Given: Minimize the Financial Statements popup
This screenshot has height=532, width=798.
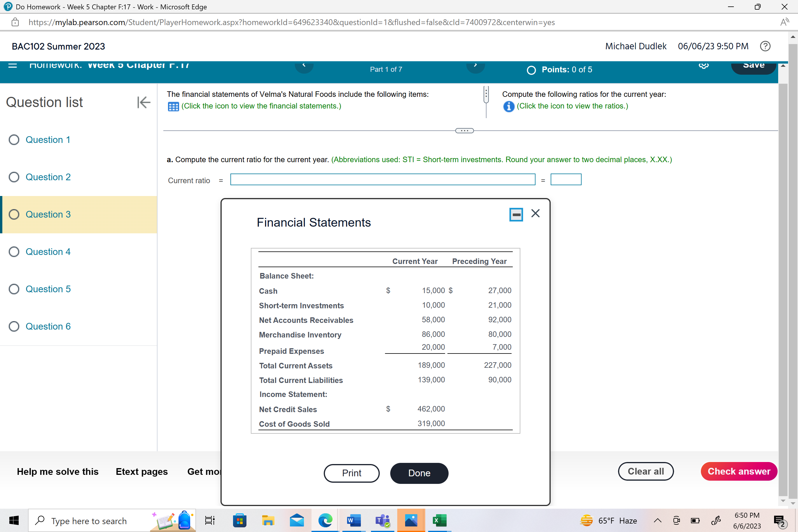Looking at the screenshot, I should pos(516,214).
